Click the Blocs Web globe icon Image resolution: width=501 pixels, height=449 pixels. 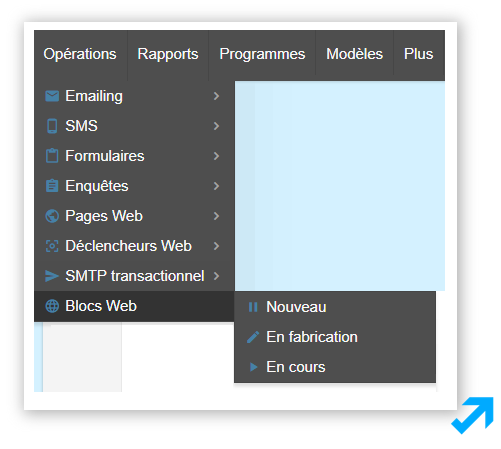pyautogui.click(x=52, y=306)
